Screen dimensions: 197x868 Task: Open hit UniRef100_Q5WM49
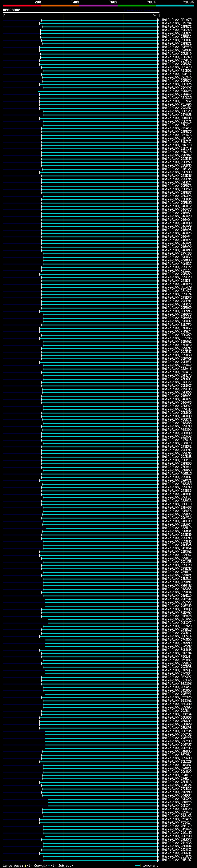click(176, 54)
